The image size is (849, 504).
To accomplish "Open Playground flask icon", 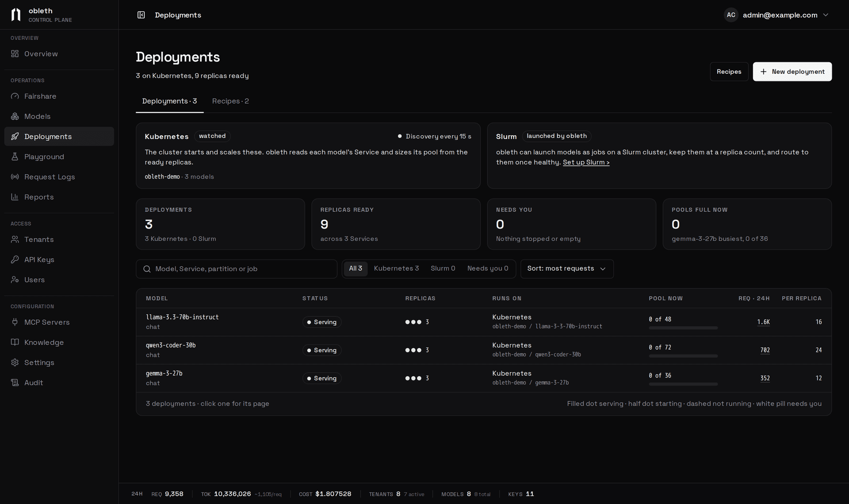I will point(15,157).
